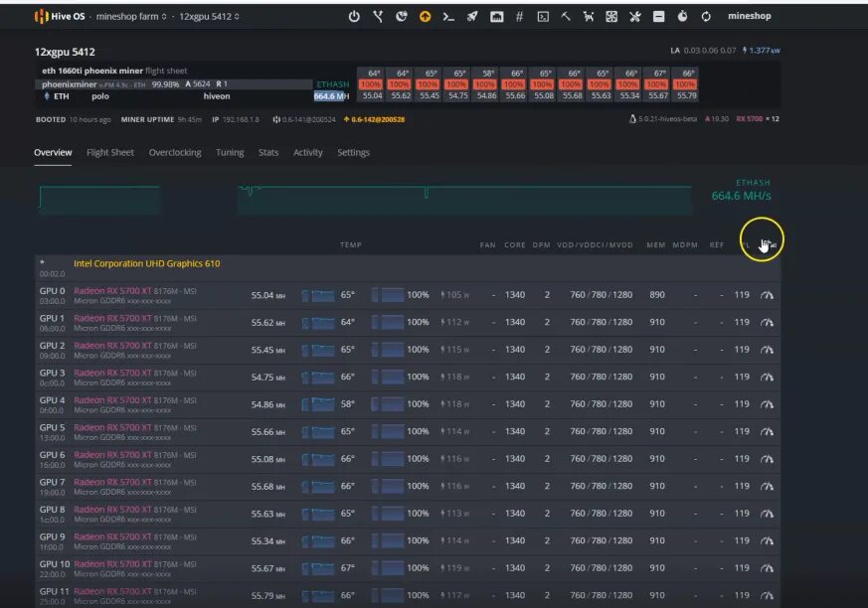This screenshot has width=868, height=608.
Task: Open the Settings tab
Action: 353,153
